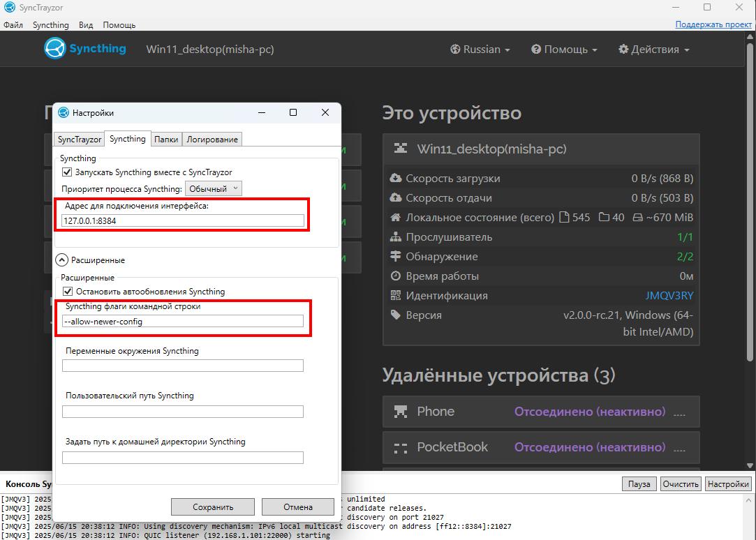Open the Логирование tab
Screen dimensions: 756x540
(x=212, y=140)
